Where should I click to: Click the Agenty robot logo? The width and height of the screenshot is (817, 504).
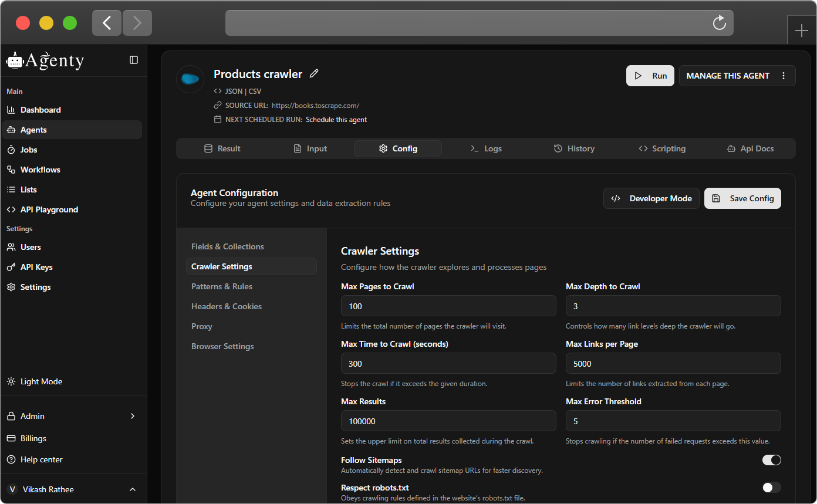(15, 60)
